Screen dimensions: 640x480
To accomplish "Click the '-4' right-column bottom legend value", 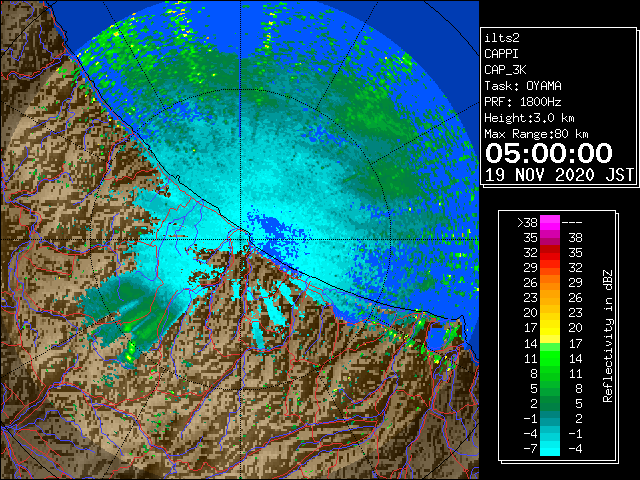I will coord(575,449).
